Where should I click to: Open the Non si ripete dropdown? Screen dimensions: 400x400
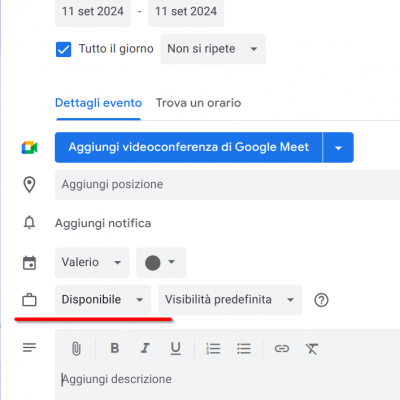213,49
